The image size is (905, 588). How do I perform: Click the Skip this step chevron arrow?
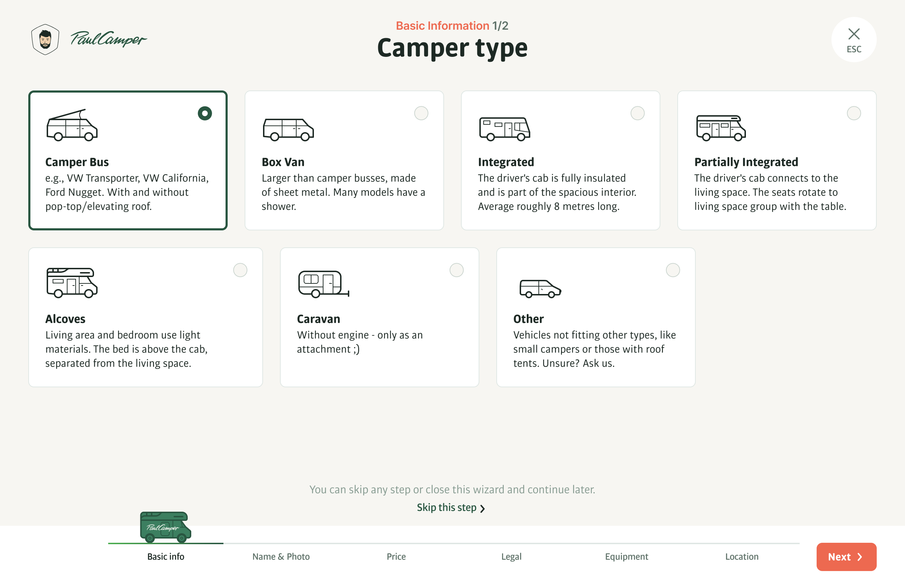(483, 508)
